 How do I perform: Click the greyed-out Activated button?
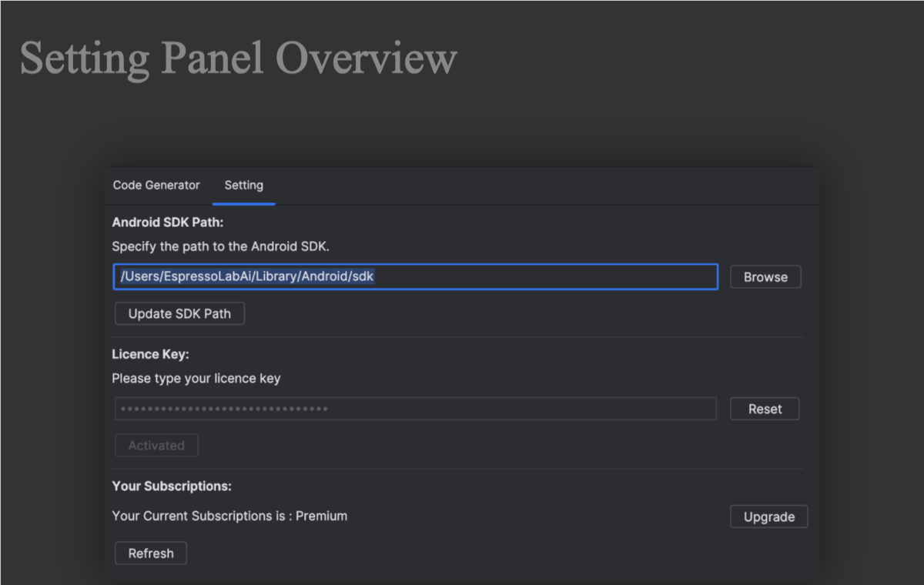click(156, 446)
